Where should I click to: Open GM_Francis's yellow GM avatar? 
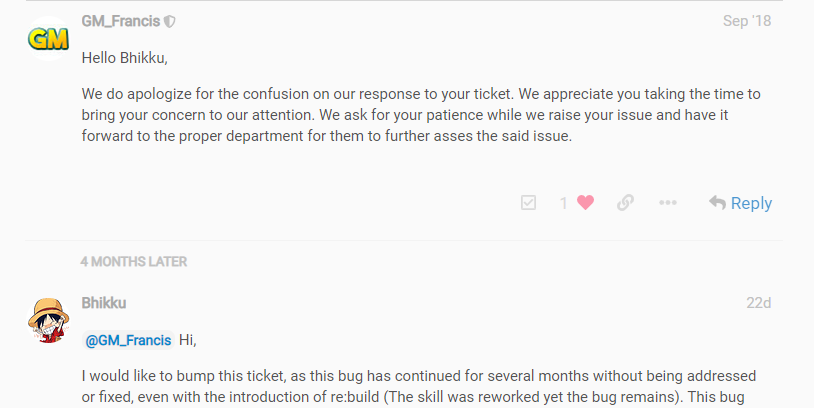point(47,39)
